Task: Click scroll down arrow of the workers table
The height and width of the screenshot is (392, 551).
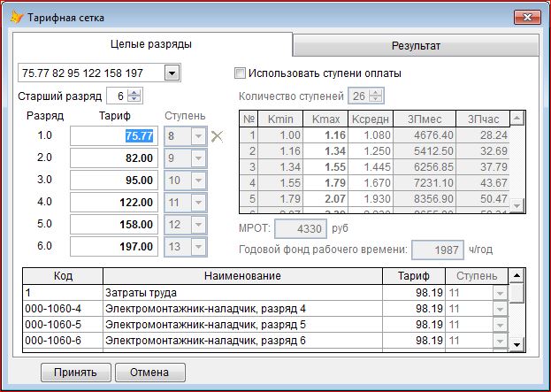Action: pos(517,344)
